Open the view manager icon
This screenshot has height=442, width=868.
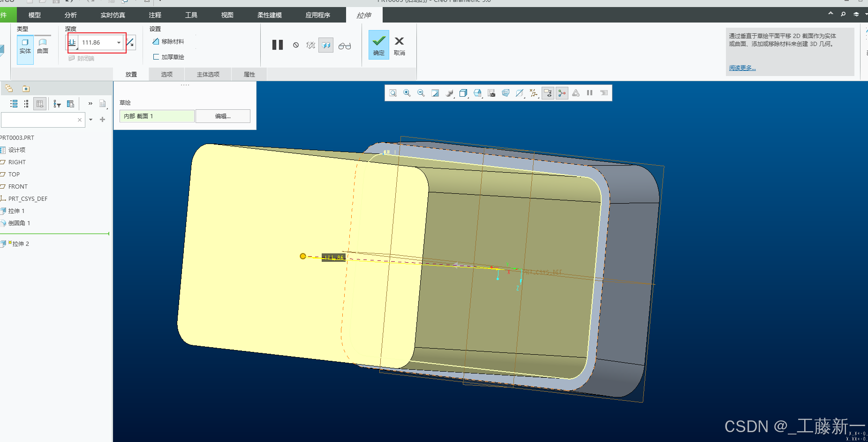(x=477, y=93)
